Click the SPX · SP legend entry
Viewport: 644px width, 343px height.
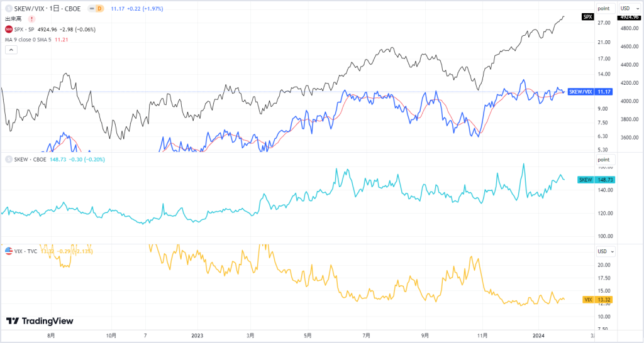click(25, 30)
